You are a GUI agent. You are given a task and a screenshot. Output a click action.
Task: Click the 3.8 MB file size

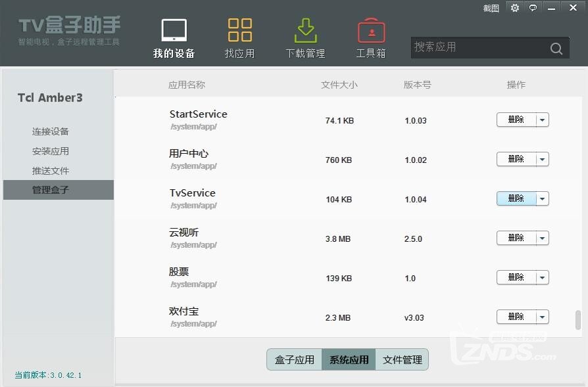338,239
